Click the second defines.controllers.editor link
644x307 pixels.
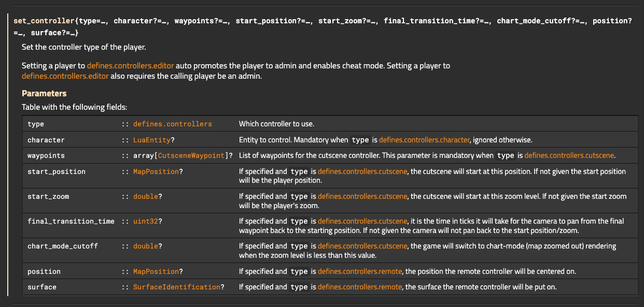click(65, 76)
